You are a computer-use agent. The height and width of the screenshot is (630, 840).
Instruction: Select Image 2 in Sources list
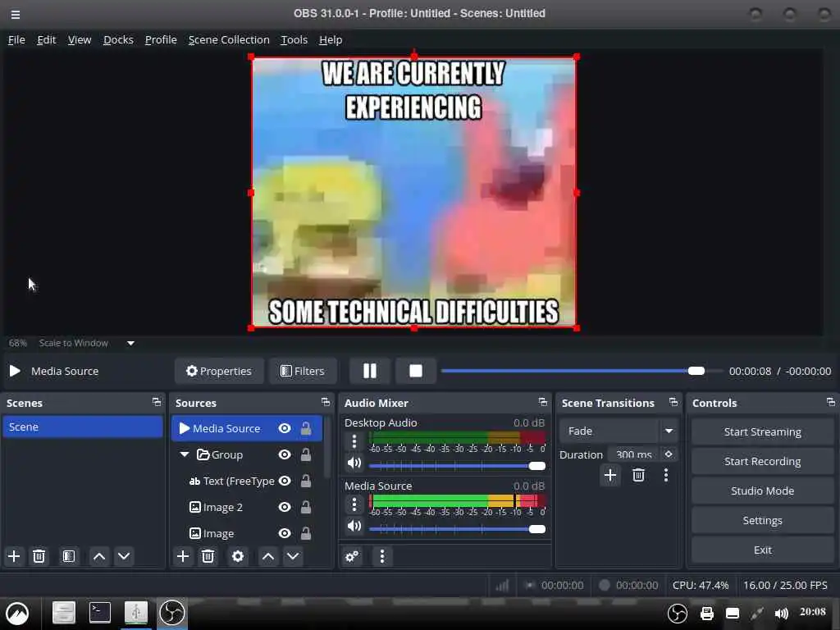tap(223, 507)
